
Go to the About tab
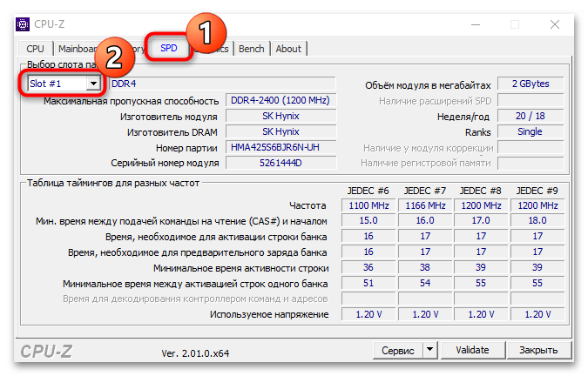[x=288, y=49]
